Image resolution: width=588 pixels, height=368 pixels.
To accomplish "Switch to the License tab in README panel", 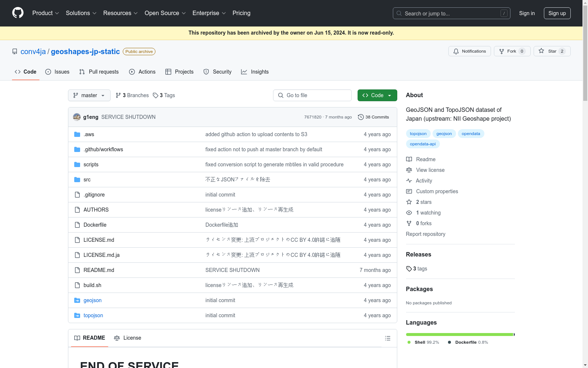I will click(128, 338).
